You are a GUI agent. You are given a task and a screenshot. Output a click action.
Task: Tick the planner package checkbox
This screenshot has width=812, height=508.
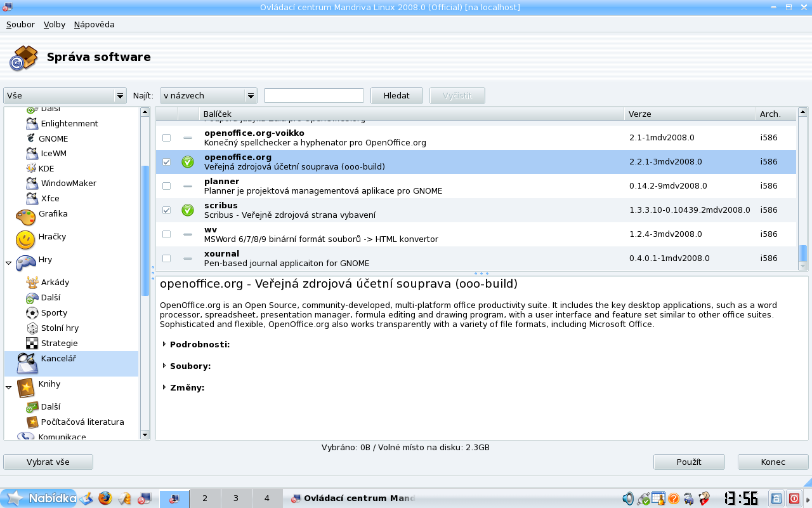pos(166,186)
